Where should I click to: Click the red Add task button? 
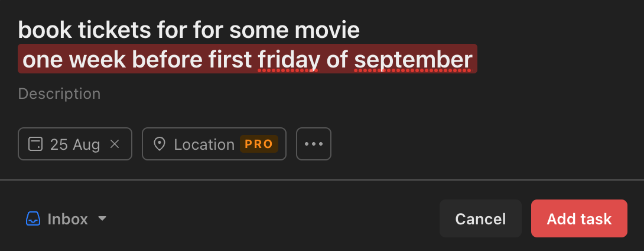[578, 219]
